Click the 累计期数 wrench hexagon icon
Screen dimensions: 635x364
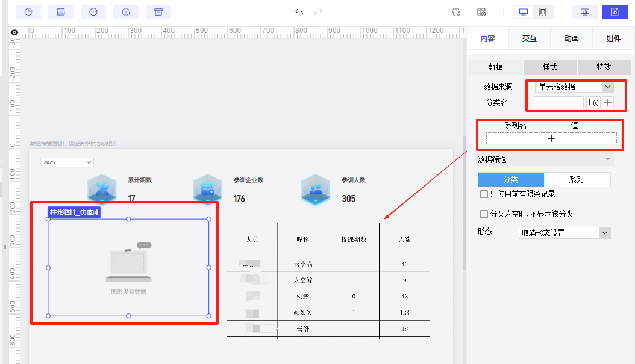[102, 189]
